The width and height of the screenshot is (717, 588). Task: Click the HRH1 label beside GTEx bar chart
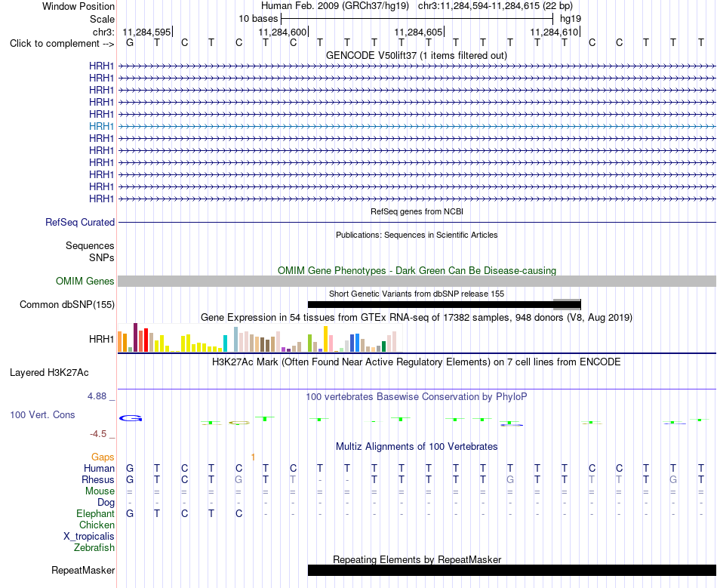102,339
